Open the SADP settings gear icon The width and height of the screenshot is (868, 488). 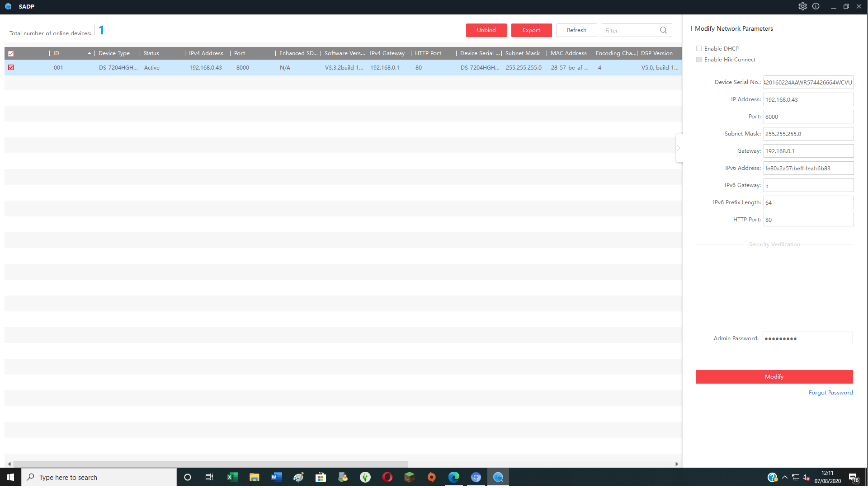802,6
